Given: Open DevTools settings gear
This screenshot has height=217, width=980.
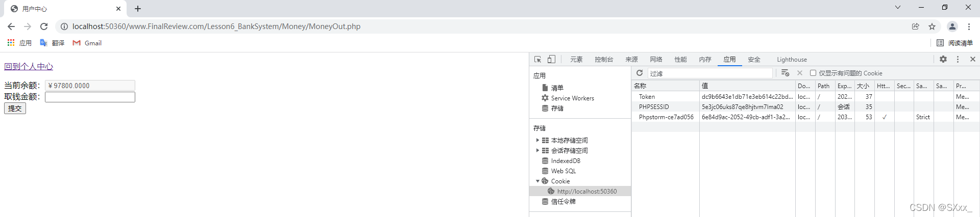Looking at the screenshot, I should [x=943, y=59].
